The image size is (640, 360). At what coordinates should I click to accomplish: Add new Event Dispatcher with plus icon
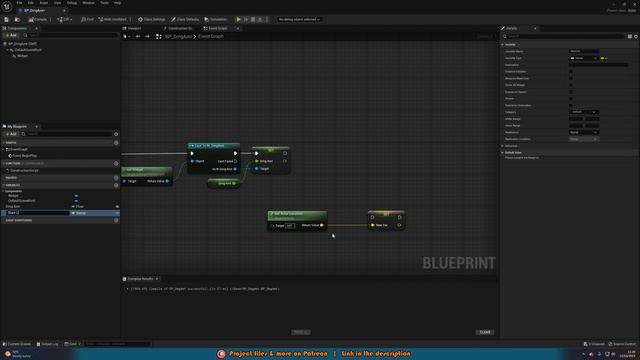coord(116,220)
